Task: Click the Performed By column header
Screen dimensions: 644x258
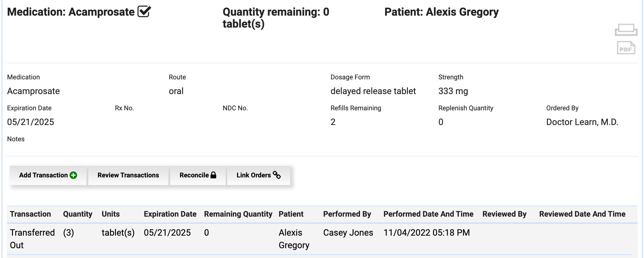Action: click(x=347, y=214)
